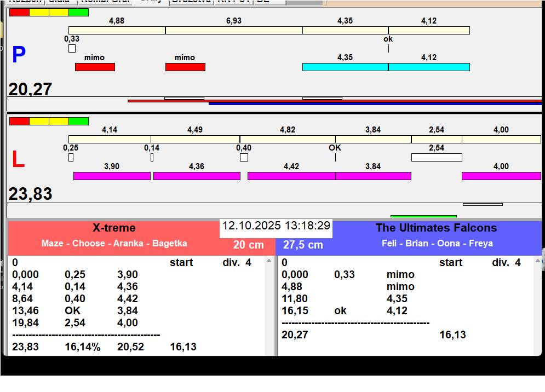Click the red start light in lane P

coord(19,12)
